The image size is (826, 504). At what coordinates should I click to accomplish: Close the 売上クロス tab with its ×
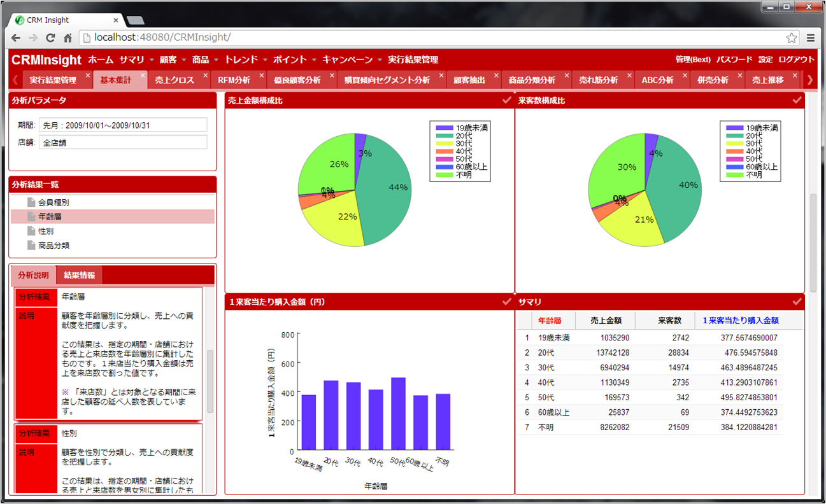[205, 75]
